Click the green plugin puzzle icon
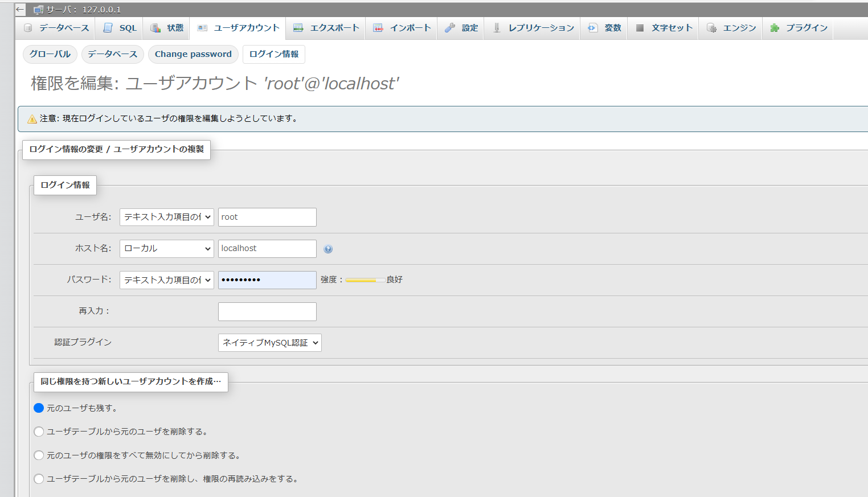The image size is (868, 497). [x=775, y=28]
